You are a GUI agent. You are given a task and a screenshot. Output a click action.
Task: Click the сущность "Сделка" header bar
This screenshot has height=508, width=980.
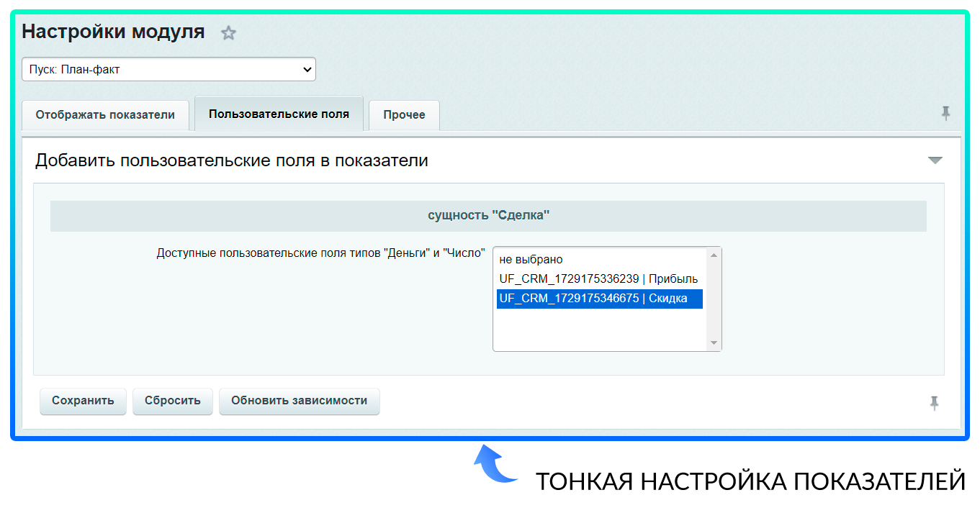tap(488, 215)
